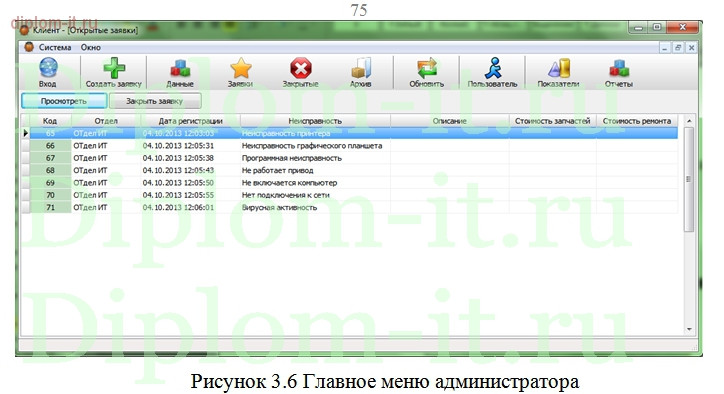Open the Пользователь running man icon

[493, 68]
